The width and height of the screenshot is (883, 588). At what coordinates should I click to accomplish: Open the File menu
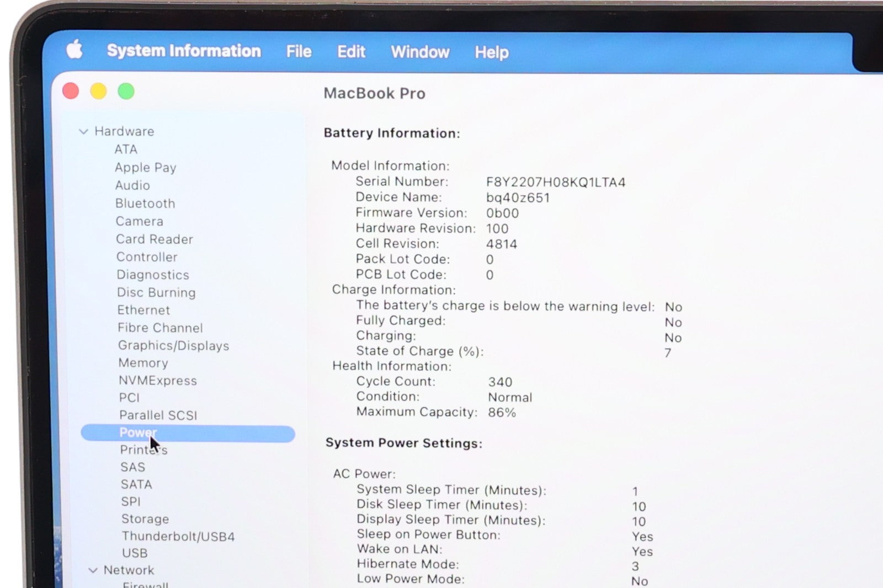[x=299, y=51]
